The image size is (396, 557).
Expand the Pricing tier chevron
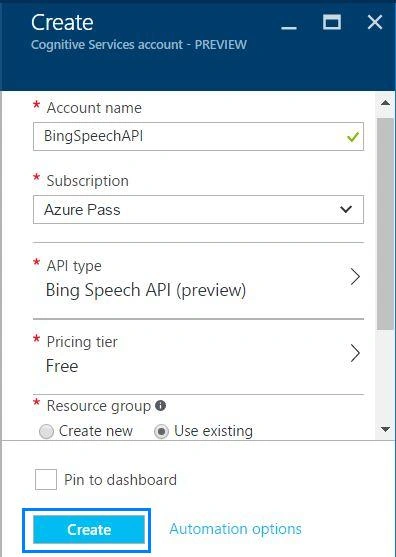(355, 353)
